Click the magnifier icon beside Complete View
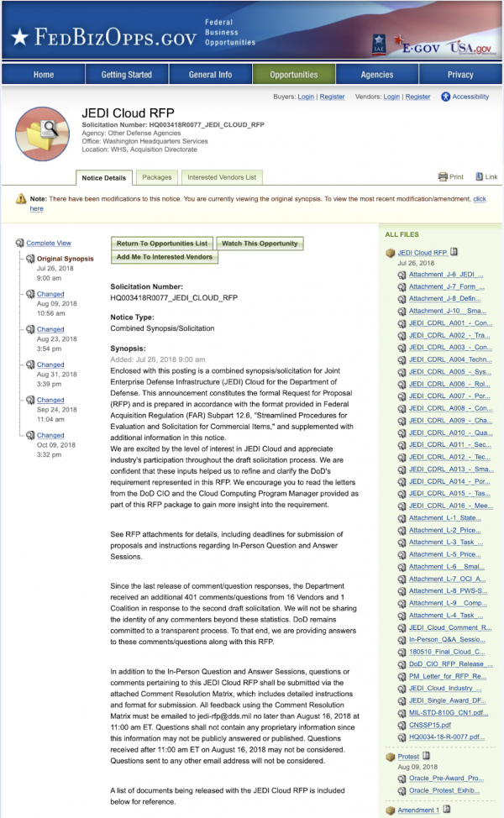The height and width of the screenshot is (818, 504). 20,243
